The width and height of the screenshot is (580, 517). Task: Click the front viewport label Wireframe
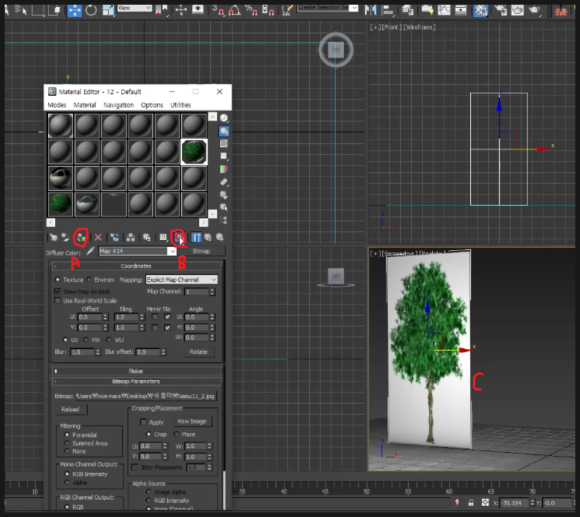[x=419, y=27]
